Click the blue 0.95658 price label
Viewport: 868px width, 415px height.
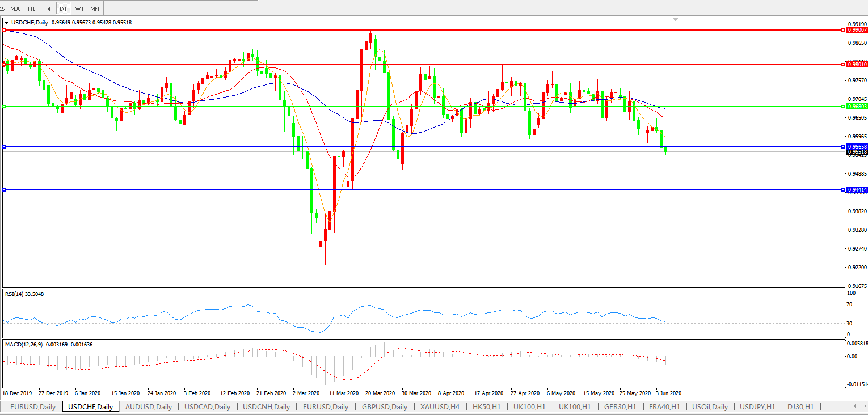point(857,146)
